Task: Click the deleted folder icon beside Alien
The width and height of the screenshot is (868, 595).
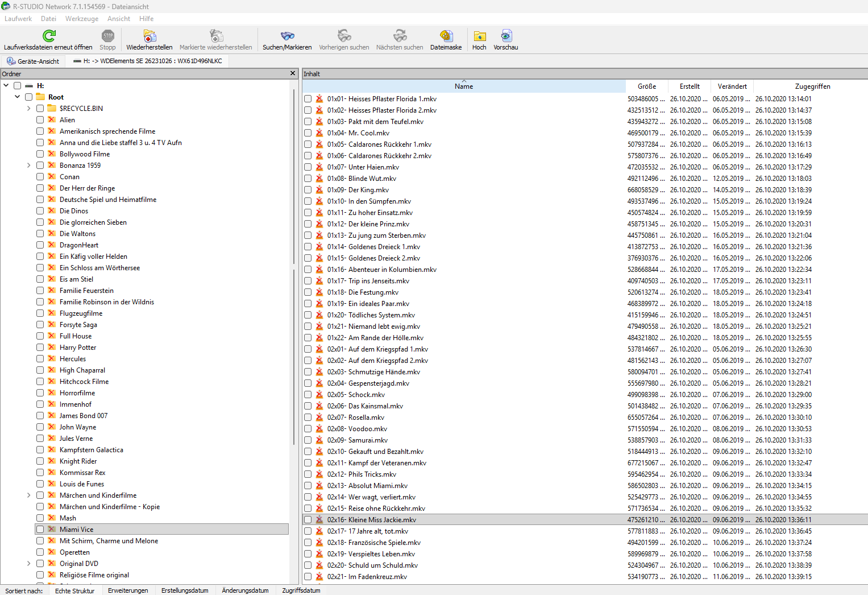Action: [x=52, y=119]
